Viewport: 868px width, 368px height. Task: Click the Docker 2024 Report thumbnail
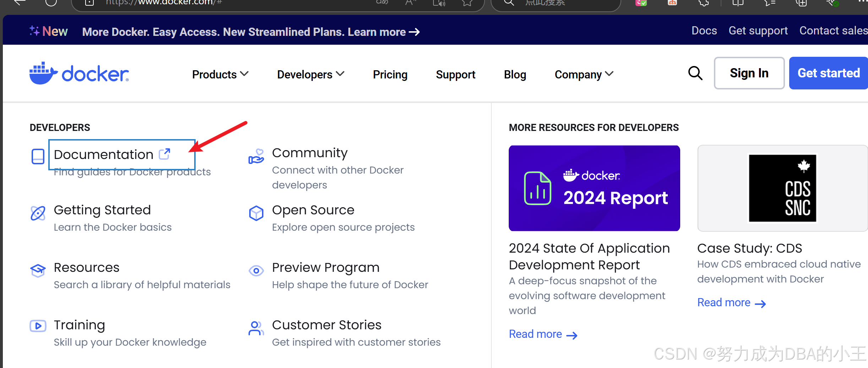[594, 188]
